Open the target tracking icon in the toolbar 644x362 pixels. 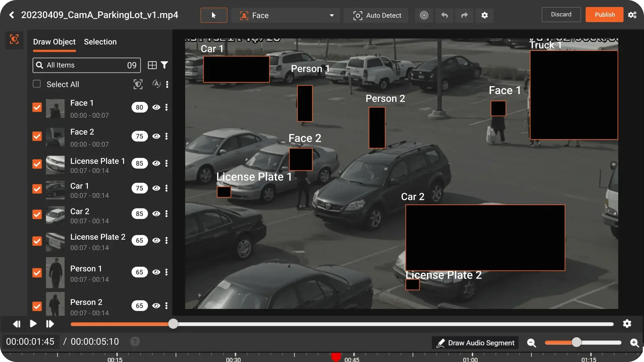click(x=424, y=15)
